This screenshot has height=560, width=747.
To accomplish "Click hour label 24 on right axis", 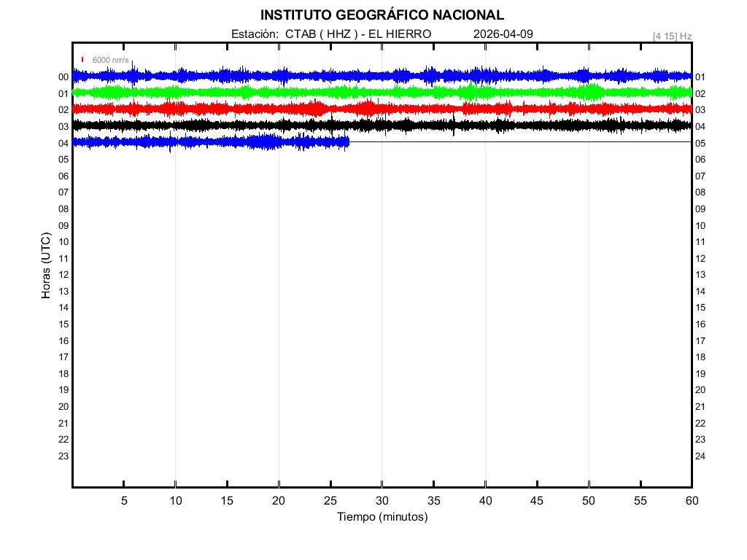I will (700, 456).
